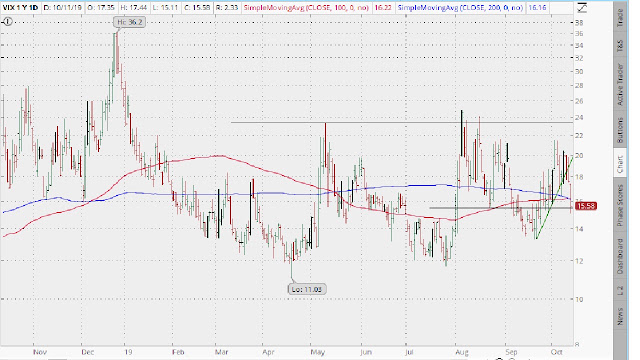640x360 pixels.
Task: Click the red 15.58 price bubble
Action: coord(586,206)
